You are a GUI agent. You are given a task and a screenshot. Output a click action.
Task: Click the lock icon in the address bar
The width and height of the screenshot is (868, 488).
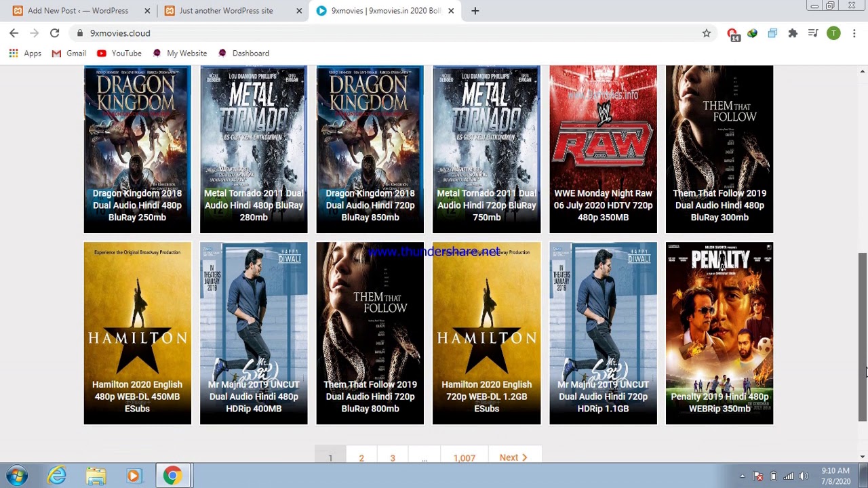tap(80, 33)
